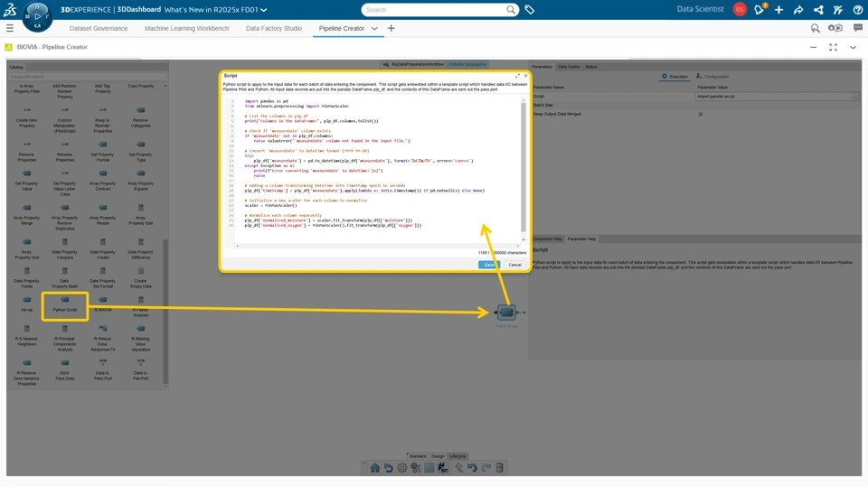Select the Remove Categories component
The width and height of the screenshot is (868, 487).
(141, 117)
